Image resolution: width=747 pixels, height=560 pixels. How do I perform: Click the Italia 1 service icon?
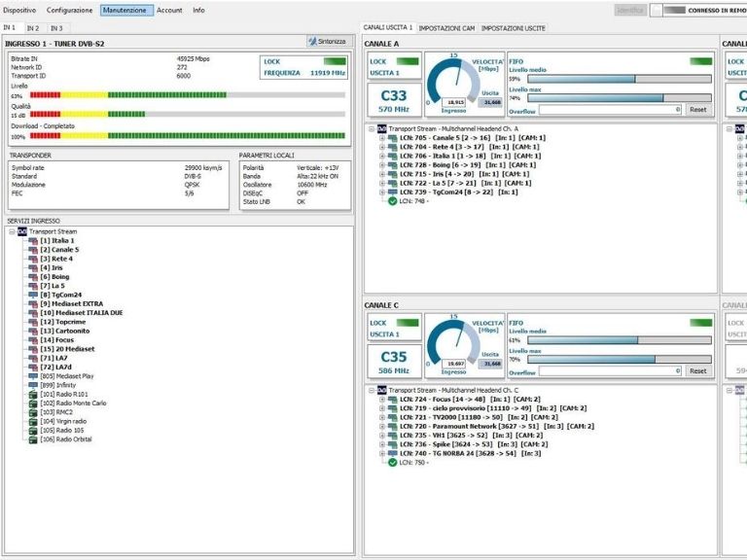click(33, 241)
